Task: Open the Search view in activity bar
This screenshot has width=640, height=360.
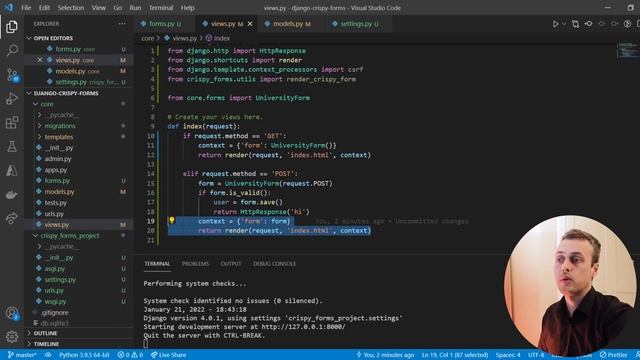Action: click(12, 51)
